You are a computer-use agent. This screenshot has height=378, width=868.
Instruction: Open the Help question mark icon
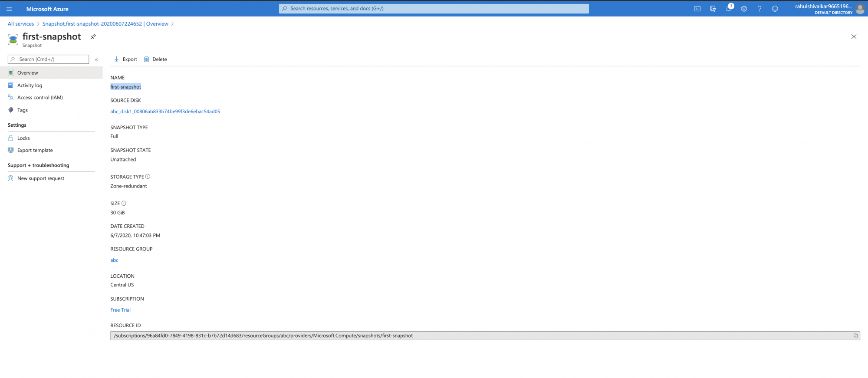(x=759, y=9)
